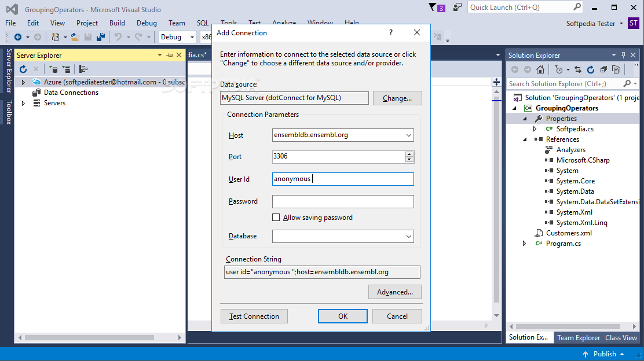Click the notifications flag icon

tap(433, 7)
